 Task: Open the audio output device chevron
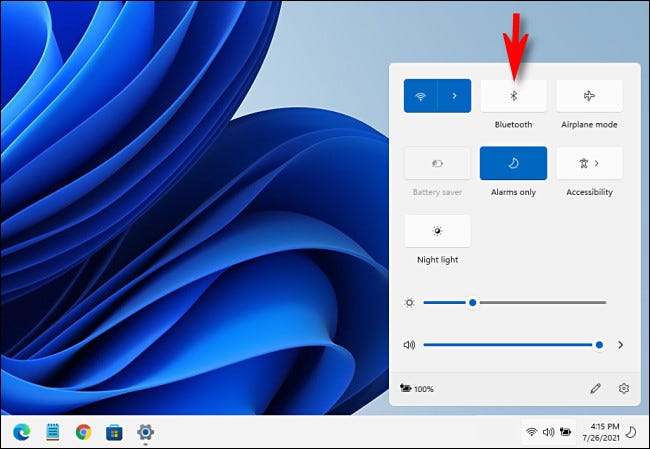point(621,345)
